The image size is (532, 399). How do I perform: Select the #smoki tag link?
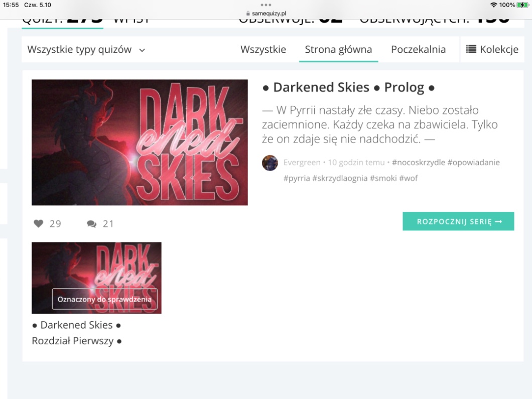[x=383, y=178]
